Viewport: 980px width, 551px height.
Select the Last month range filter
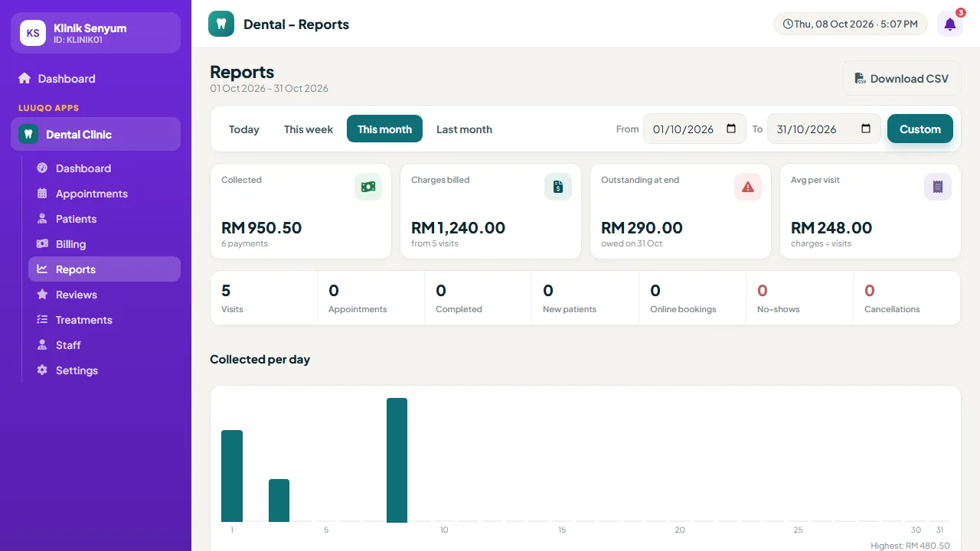(464, 129)
